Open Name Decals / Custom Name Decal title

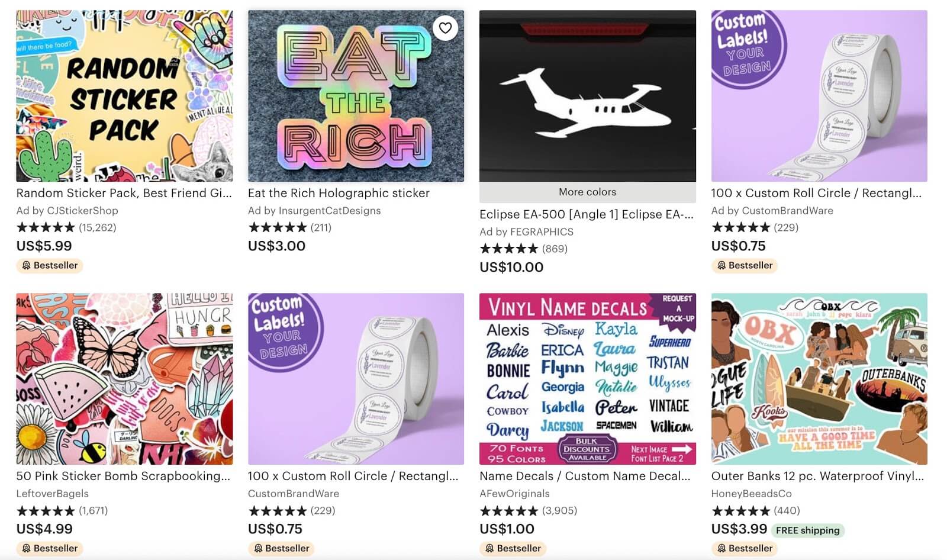(x=585, y=476)
